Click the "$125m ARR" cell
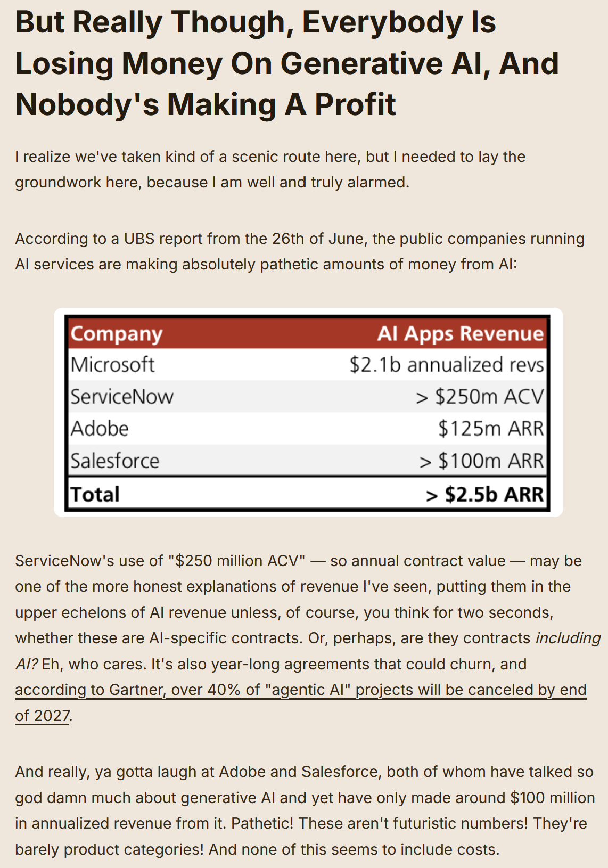The height and width of the screenshot is (868, 608). point(490,429)
